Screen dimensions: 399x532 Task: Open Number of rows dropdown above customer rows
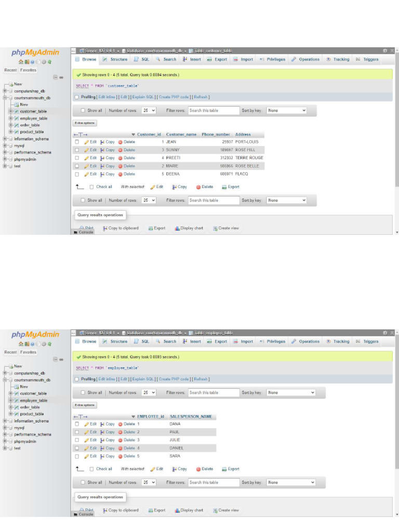click(149, 111)
